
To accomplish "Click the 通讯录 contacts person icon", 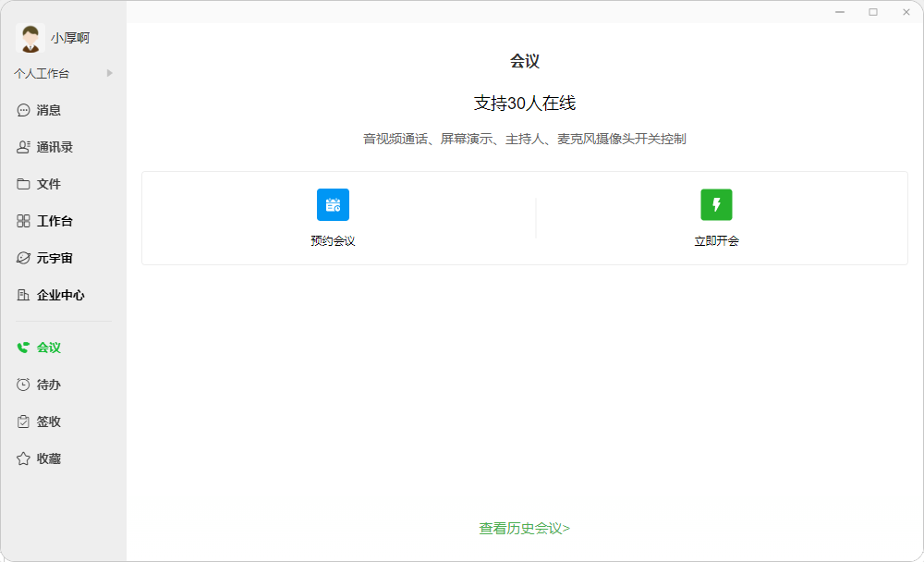I will (x=23, y=147).
